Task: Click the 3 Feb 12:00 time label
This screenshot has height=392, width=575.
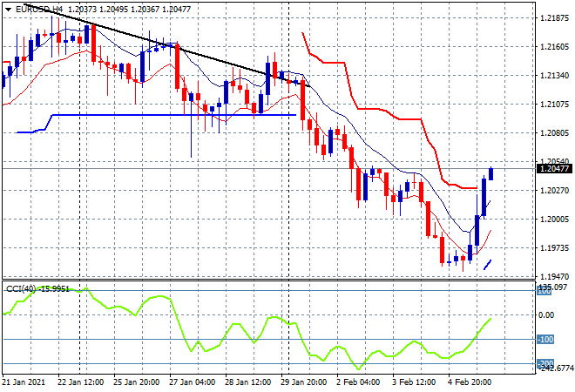Action: click(414, 382)
